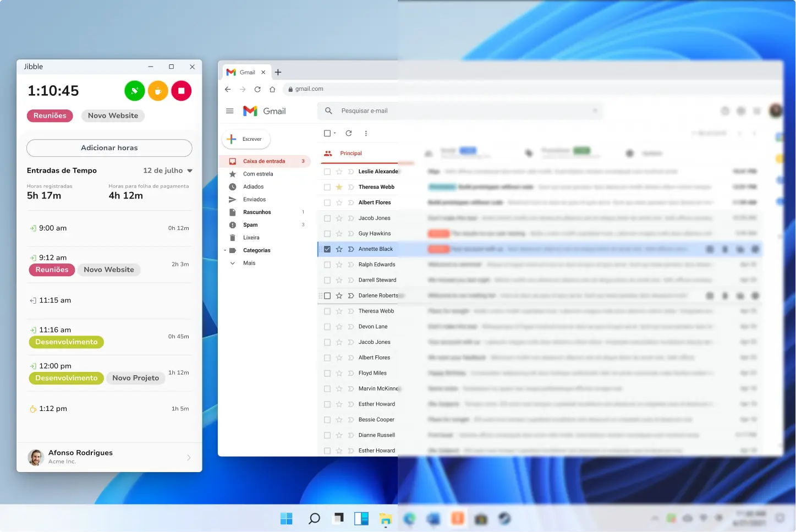Open Afonso Rodrigues profile chevron

pos(189,458)
